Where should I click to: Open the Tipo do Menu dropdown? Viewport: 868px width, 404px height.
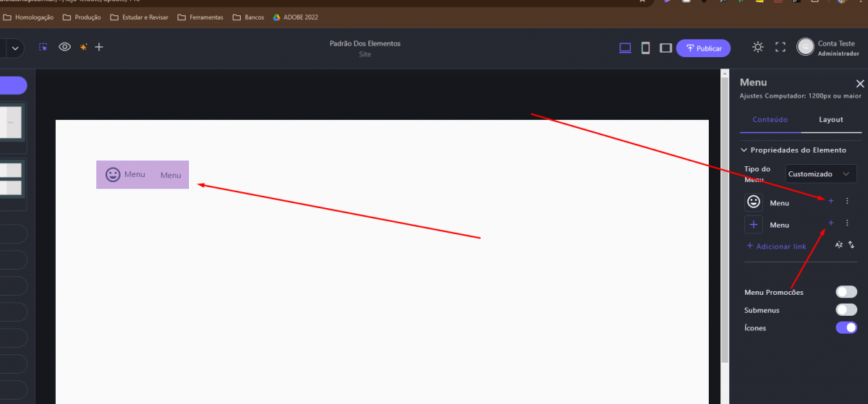(820, 173)
